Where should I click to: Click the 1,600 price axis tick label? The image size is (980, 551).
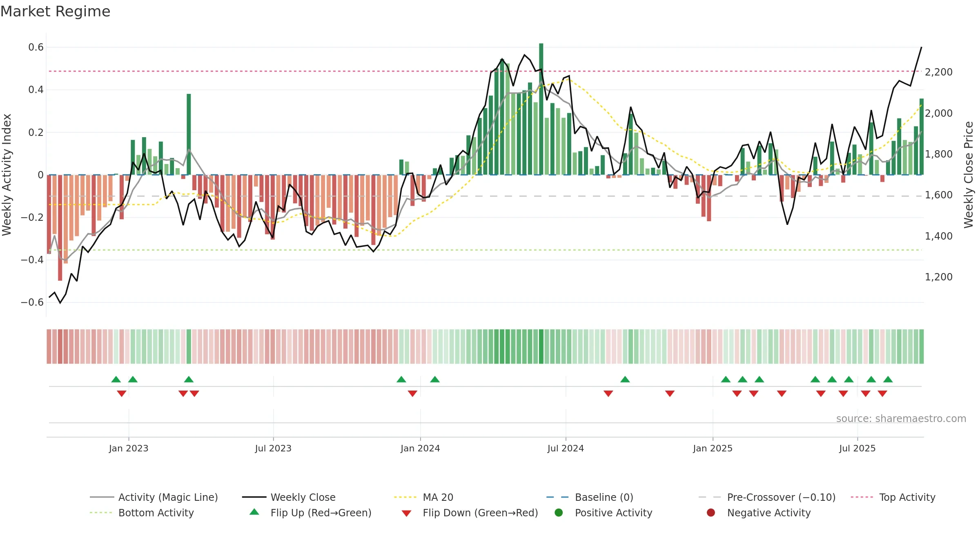click(939, 195)
